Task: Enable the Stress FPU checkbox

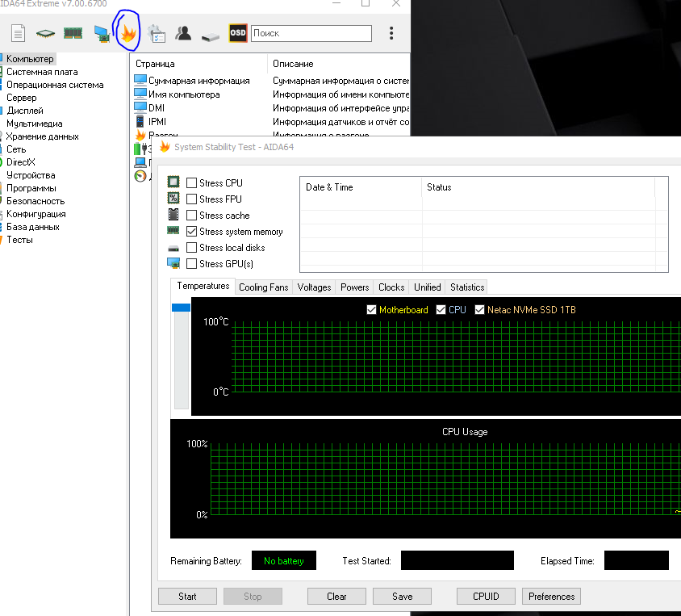Action: coord(191,199)
